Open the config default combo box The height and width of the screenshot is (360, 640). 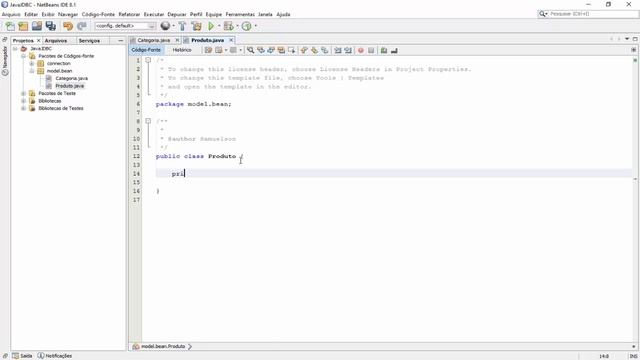(125, 26)
